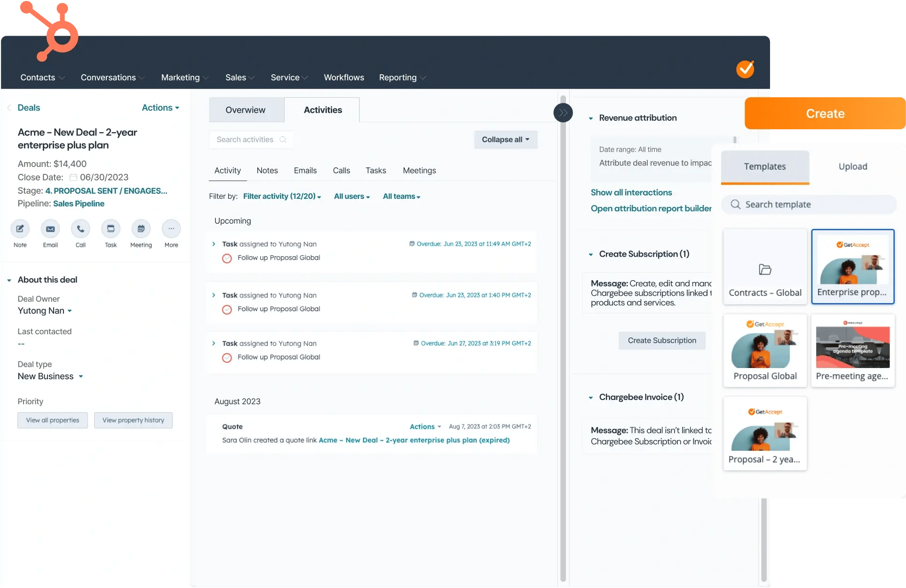Open the Actions dropdown next to Deals
The width and height of the screenshot is (906, 588).
(x=160, y=108)
